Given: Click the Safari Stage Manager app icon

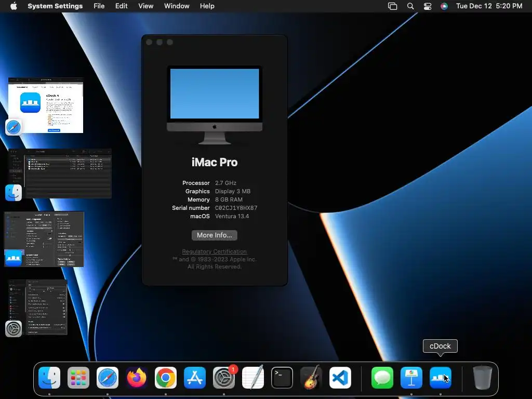Looking at the screenshot, I should pos(14,127).
